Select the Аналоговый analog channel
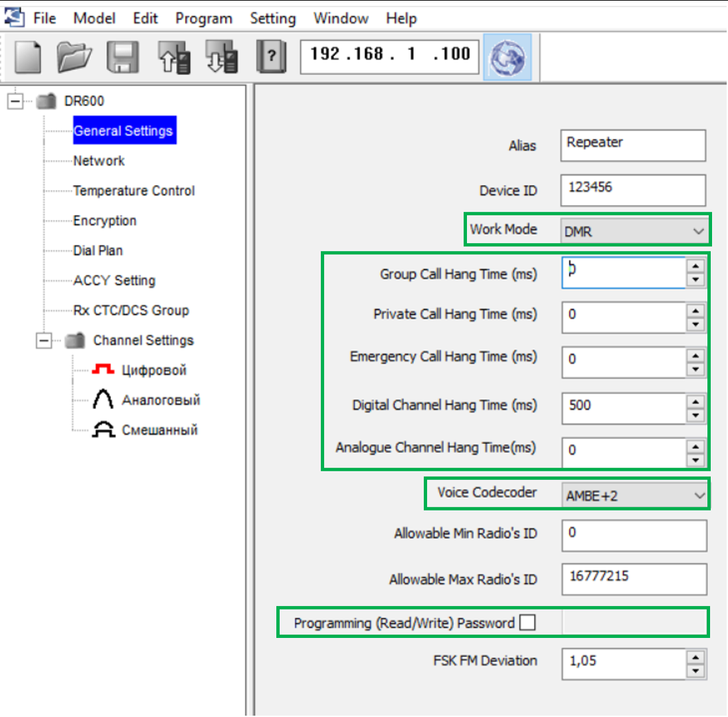This screenshot has height=717, width=728. point(160,400)
